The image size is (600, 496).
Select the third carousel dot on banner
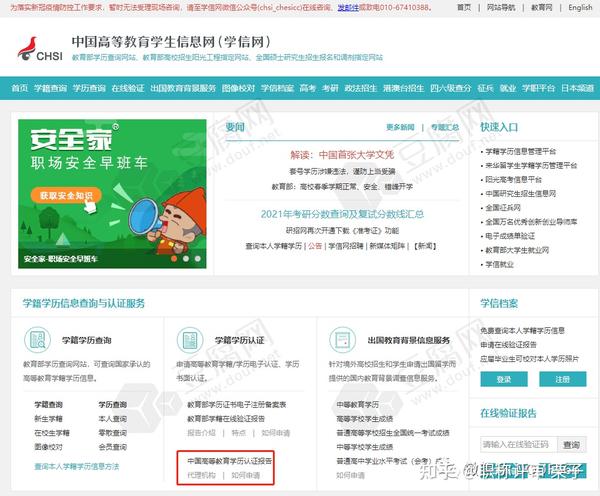click(x=197, y=259)
